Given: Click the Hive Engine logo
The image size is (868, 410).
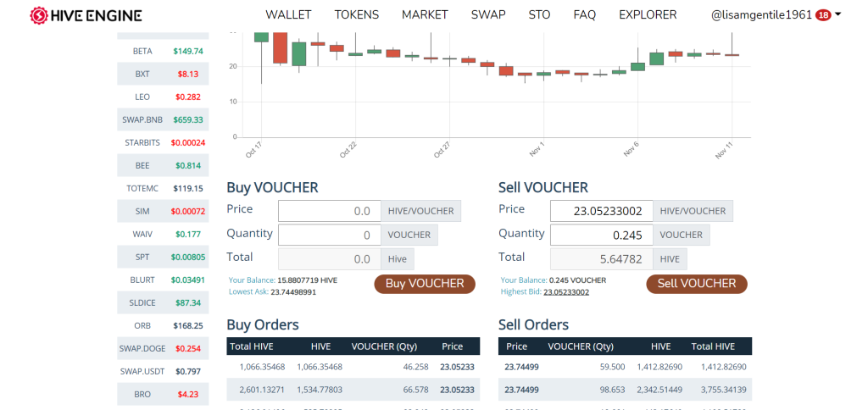Looking at the screenshot, I should click(86, 15).
